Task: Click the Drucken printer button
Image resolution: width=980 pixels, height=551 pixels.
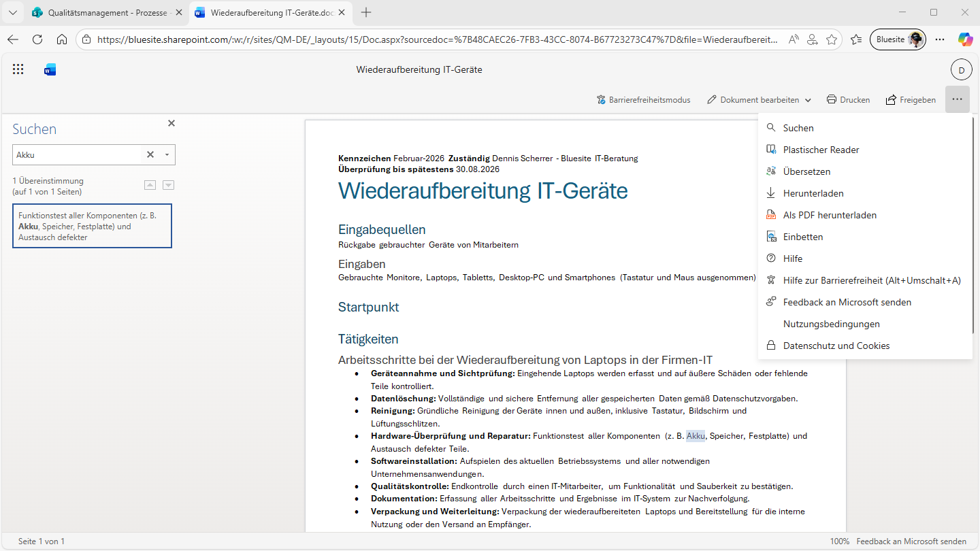Action: click(848, 100)
